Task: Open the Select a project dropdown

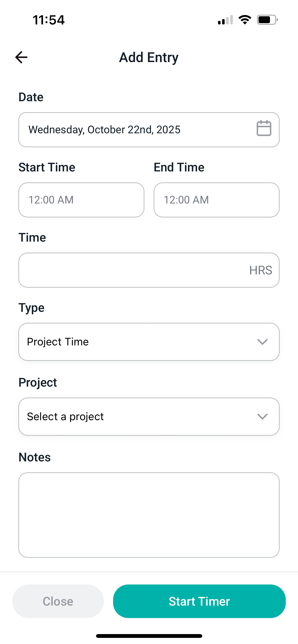Action: tap(138, 416)
